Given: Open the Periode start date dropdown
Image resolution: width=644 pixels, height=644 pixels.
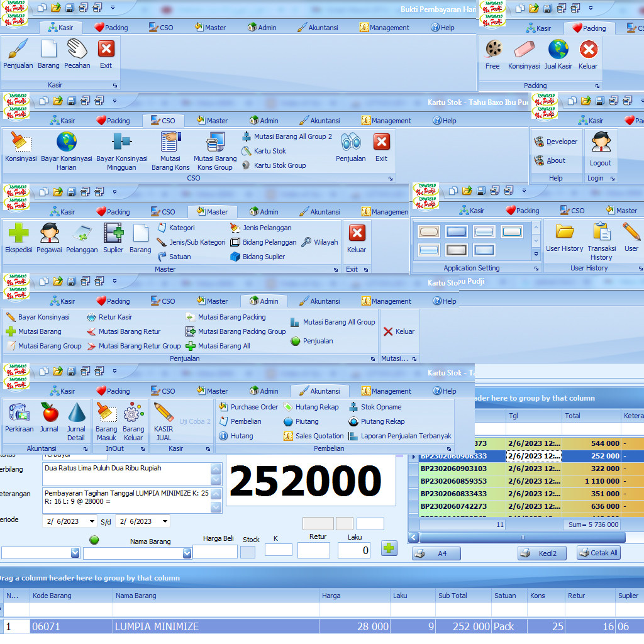Looking at the screenshot, I should 92,521.
